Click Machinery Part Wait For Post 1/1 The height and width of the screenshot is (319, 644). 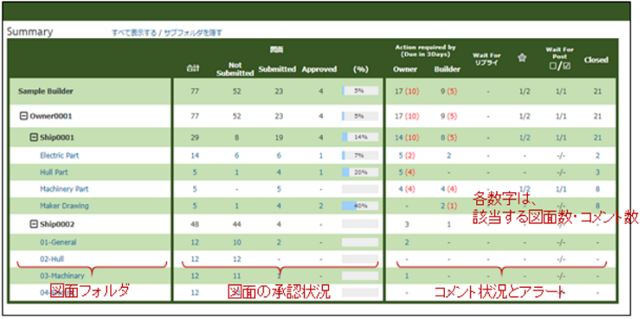(x=560, y=189)
